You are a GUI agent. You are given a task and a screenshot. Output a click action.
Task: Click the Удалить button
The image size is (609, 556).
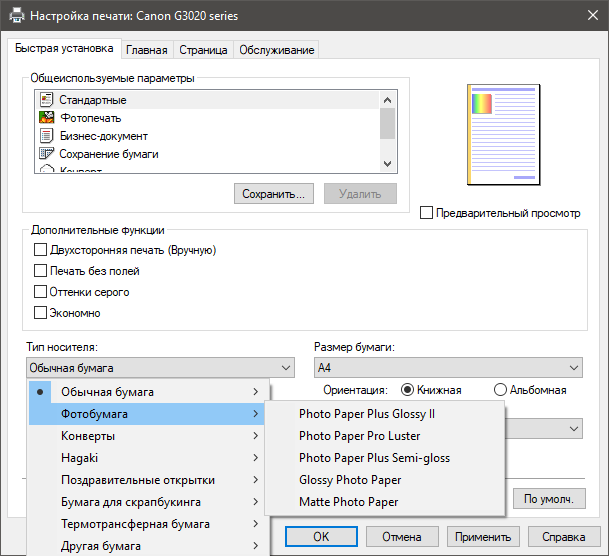pos(360,193)
